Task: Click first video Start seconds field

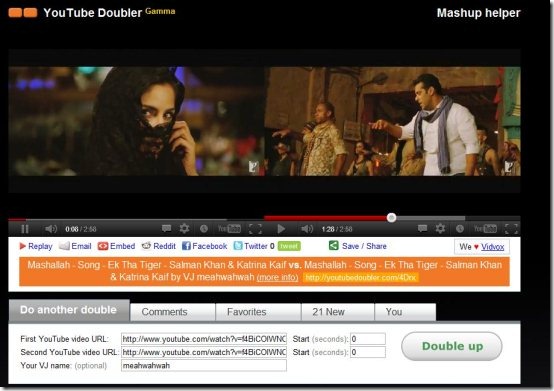Action: pos(368,339)
